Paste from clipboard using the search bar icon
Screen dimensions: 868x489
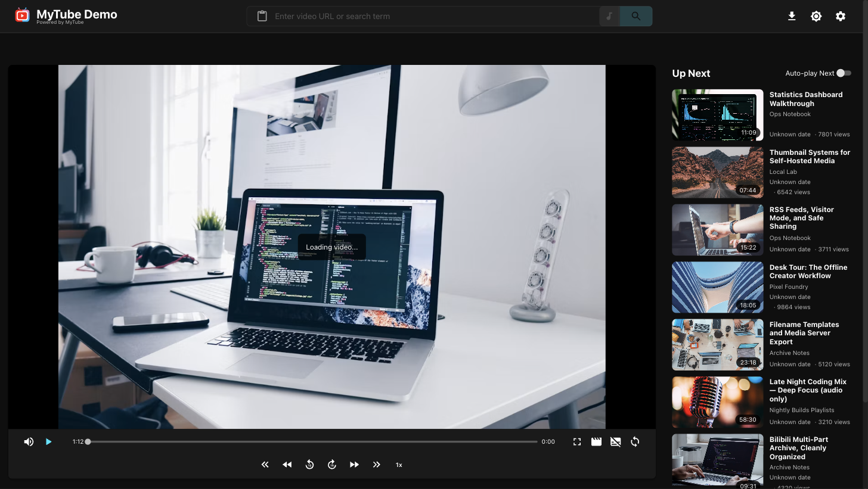(x=262, y=16)
